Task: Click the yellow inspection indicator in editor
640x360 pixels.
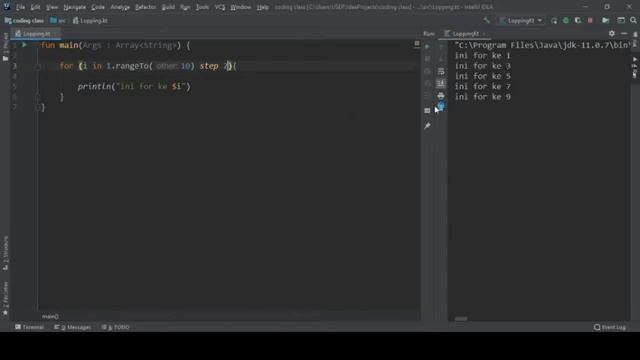Action: pyautogui.click(x=417, y=43)
